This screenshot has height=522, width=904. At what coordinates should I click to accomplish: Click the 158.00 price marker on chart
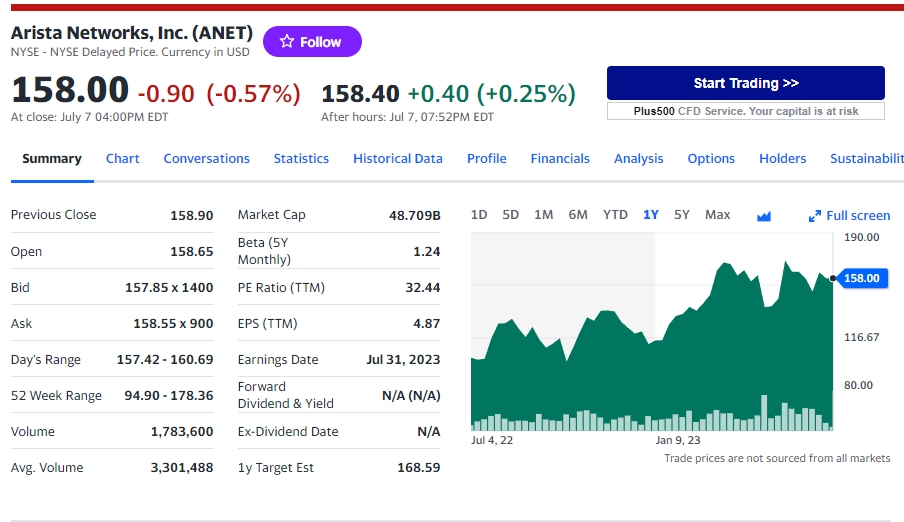tap(862, 278)
